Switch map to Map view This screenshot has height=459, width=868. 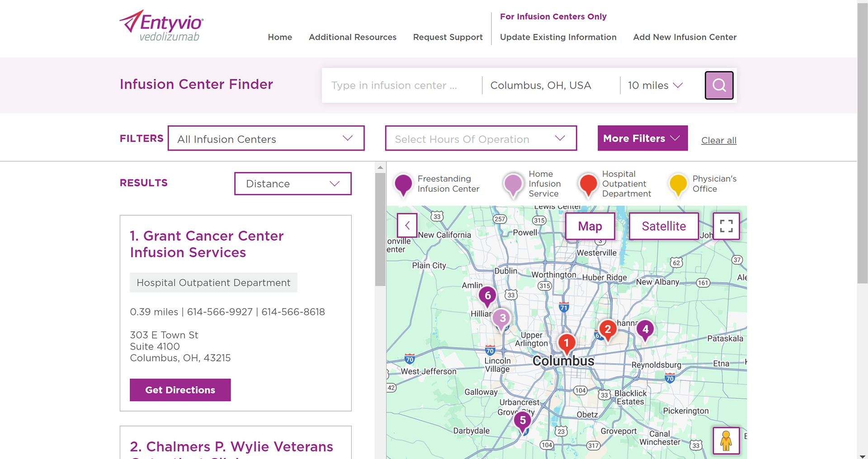590,226
